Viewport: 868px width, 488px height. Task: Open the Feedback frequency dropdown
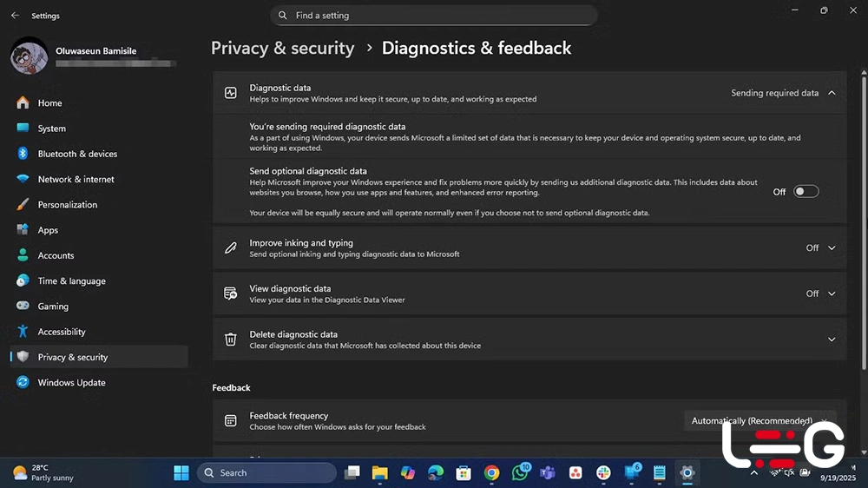coord(759,421)
